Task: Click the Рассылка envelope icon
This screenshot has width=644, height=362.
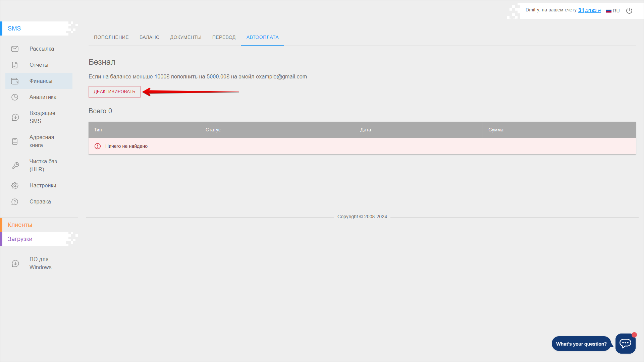Action: point(15,49)
